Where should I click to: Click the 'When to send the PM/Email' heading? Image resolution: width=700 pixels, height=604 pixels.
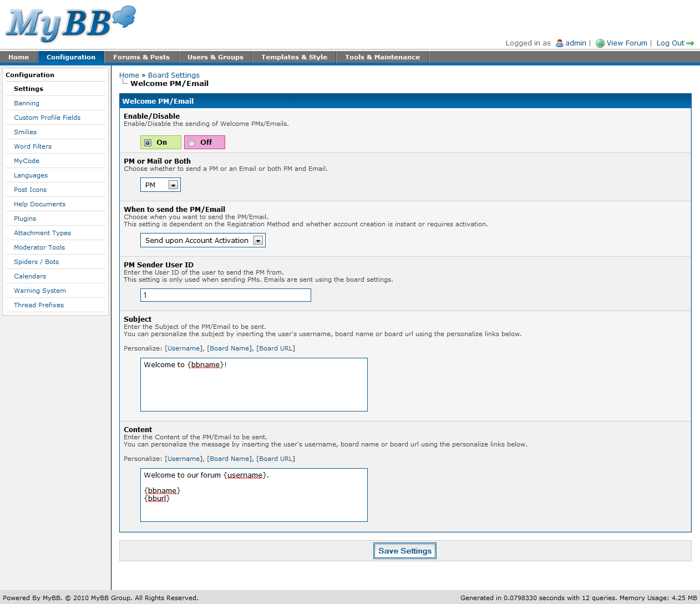coord(175,210)
